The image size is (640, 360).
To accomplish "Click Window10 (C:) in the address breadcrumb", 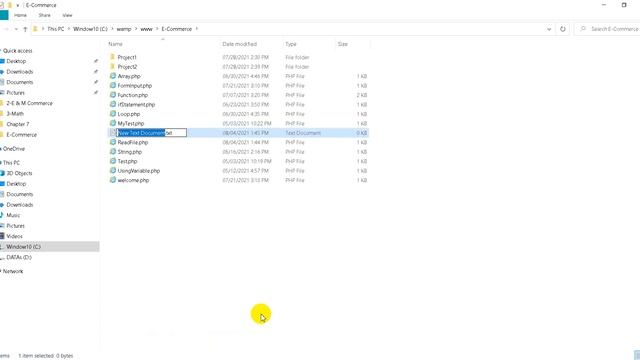I will point(90,29).
